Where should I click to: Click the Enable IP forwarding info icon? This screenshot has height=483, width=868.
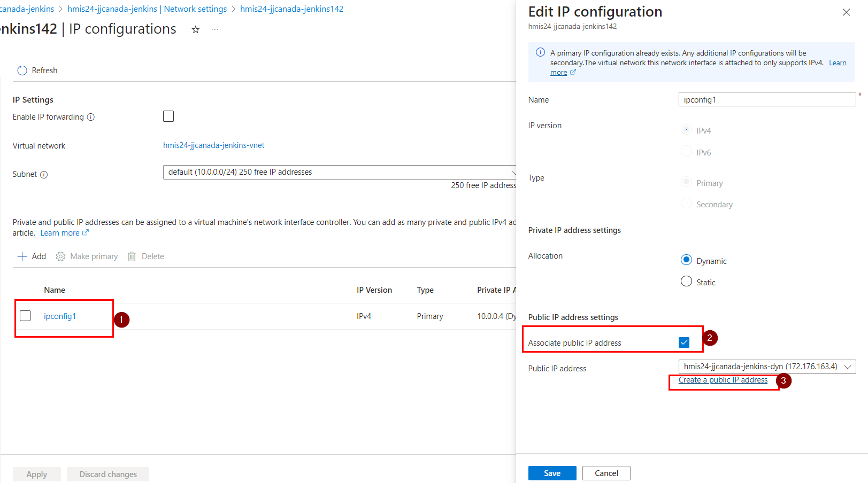[x=91, y=117]
